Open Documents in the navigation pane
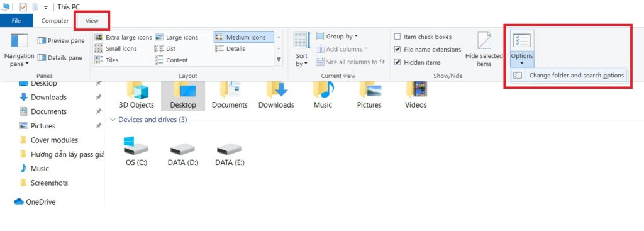Viewport: 644px width, 231px height. (43, 112)
